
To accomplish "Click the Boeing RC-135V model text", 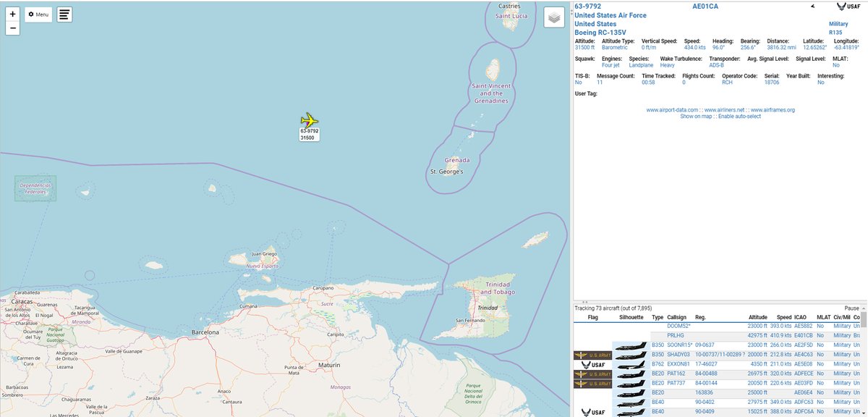I will coord(600,33).
